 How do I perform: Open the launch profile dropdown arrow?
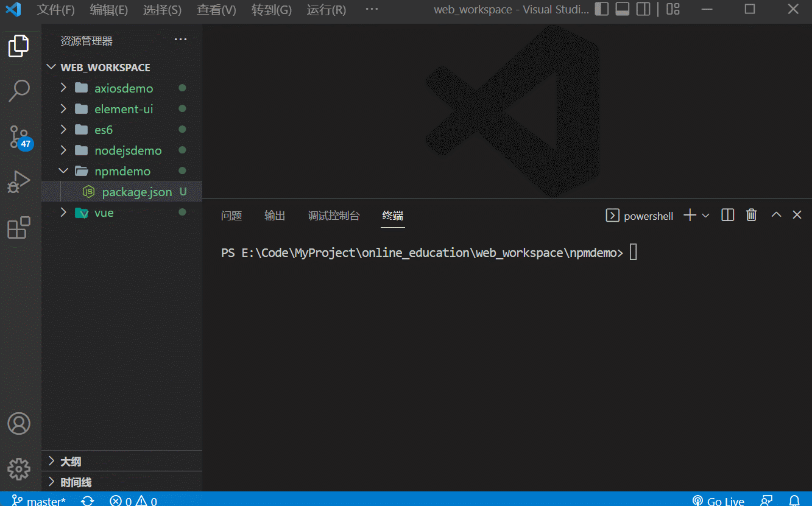pyautogui.click(x=705, y=215)
